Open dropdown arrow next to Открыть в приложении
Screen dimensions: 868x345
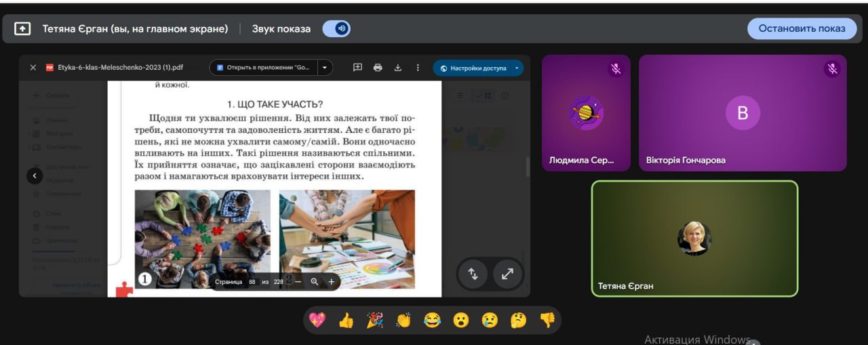click(325, 68)
